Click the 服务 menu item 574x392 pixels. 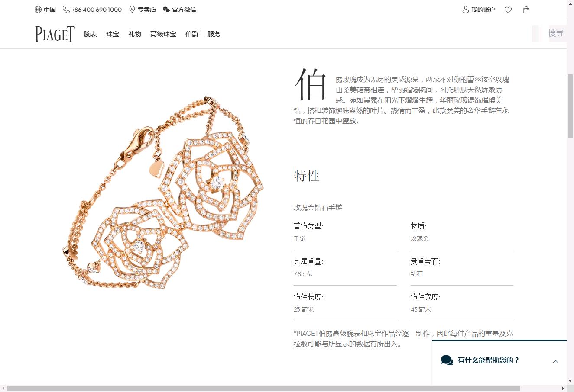click(x=214, y=34)
